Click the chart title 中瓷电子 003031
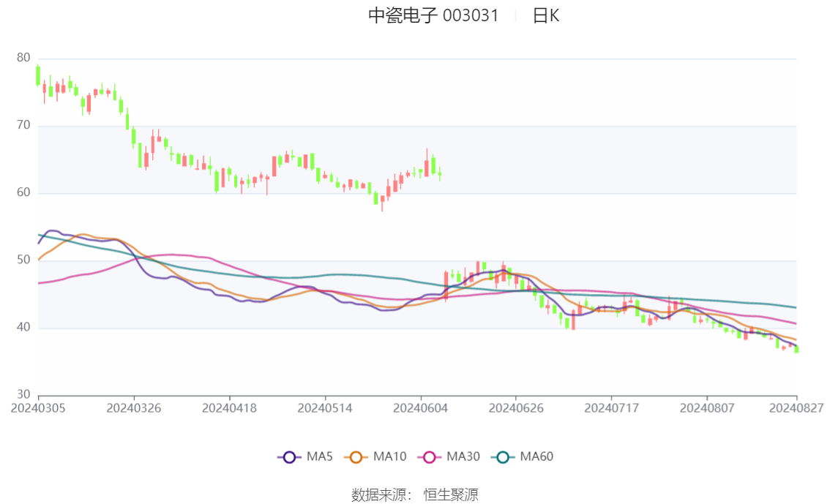The width and height of the screenshot is (830, 504). point(433,16)
